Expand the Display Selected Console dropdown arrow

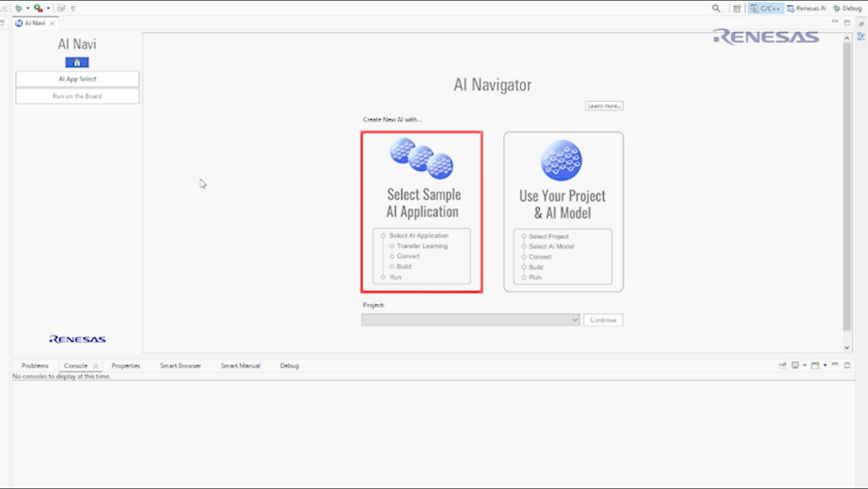pos(805,365)
